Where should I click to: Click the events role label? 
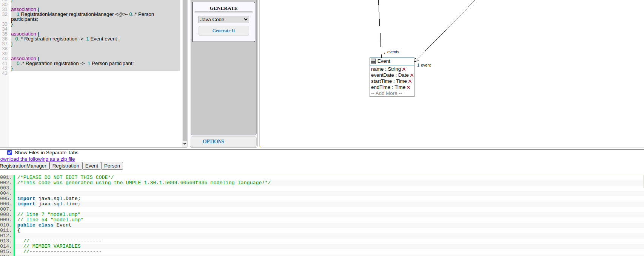pyautogui.click(x=393, y=52)
